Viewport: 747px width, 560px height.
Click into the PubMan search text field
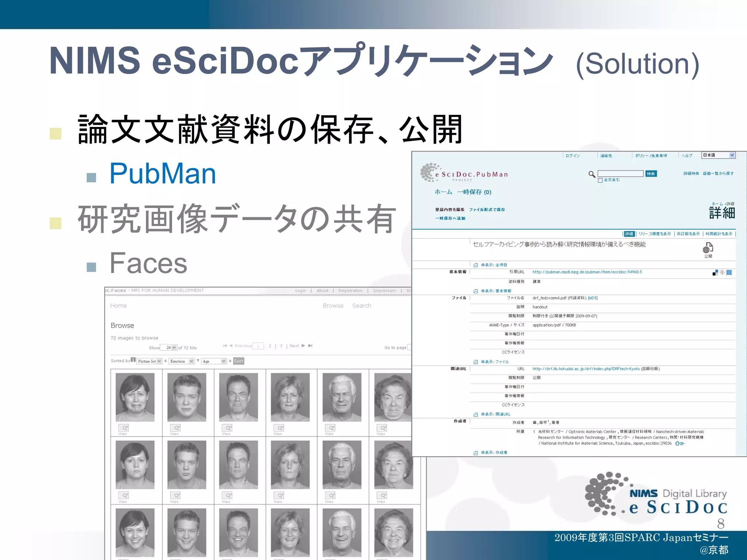(620, 174)
